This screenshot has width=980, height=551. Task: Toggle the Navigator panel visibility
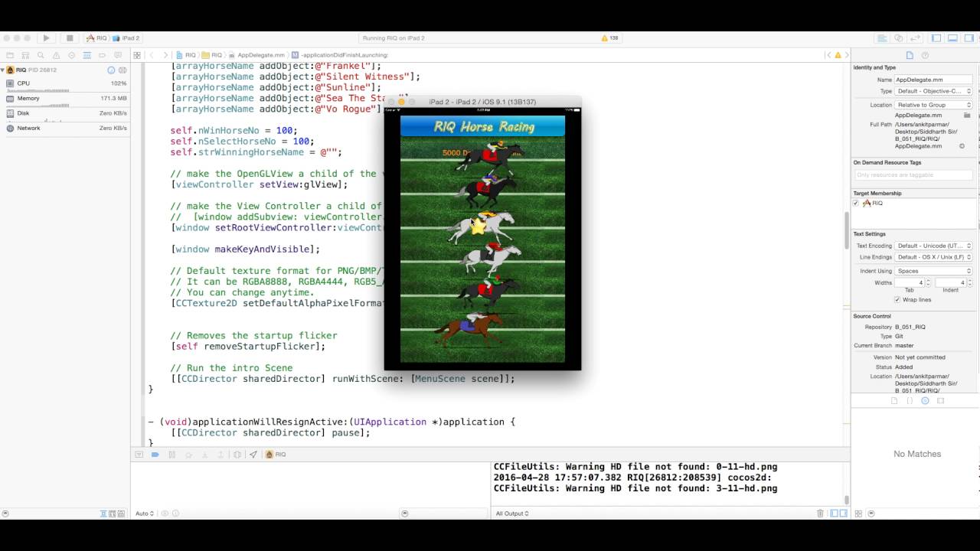click(x=936, y=38)
